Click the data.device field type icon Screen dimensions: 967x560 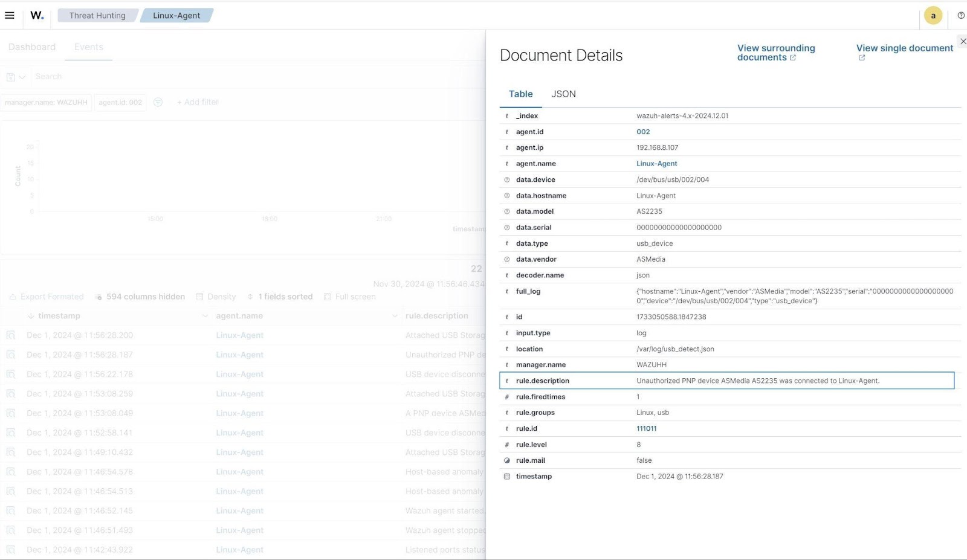point(506,179)
